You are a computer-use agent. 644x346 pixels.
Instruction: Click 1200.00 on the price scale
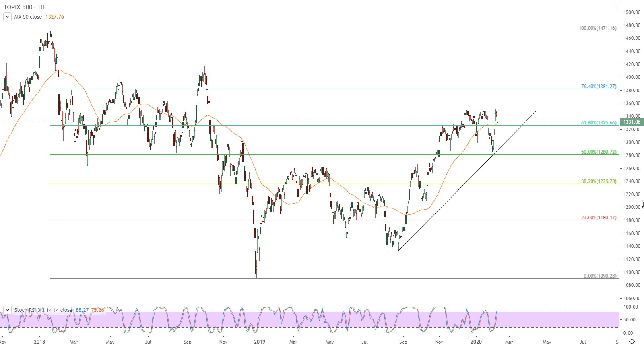[x=632, y=207]
